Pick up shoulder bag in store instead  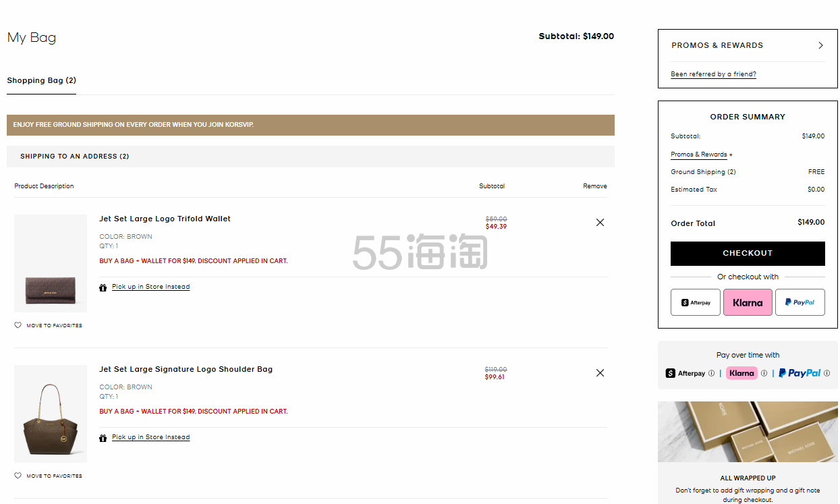150,437
